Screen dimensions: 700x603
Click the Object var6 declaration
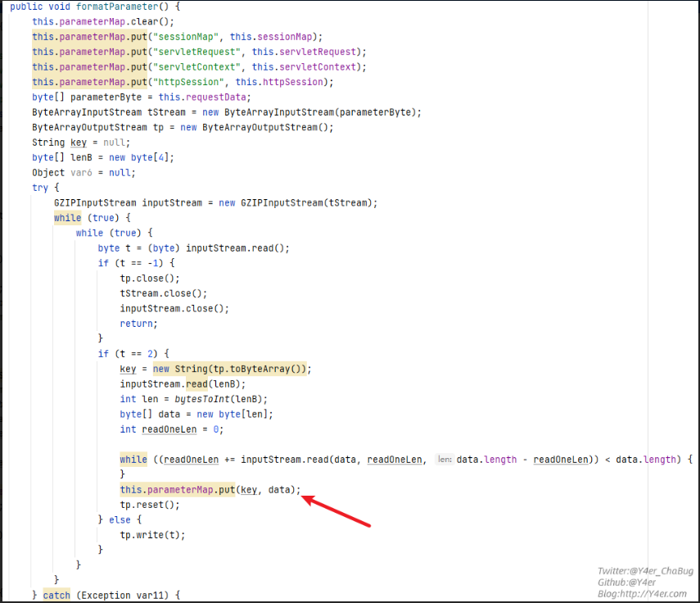[x=84, y=173]
